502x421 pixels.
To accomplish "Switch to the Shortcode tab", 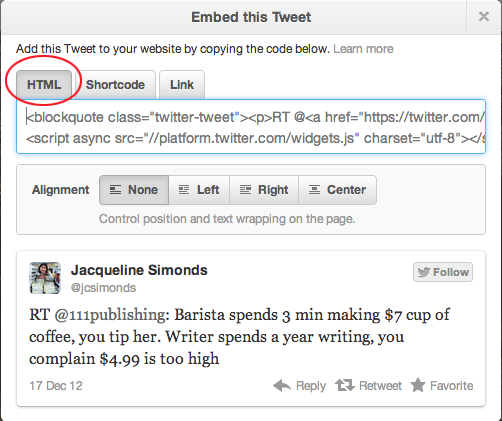I will click(x=115, y=85).
